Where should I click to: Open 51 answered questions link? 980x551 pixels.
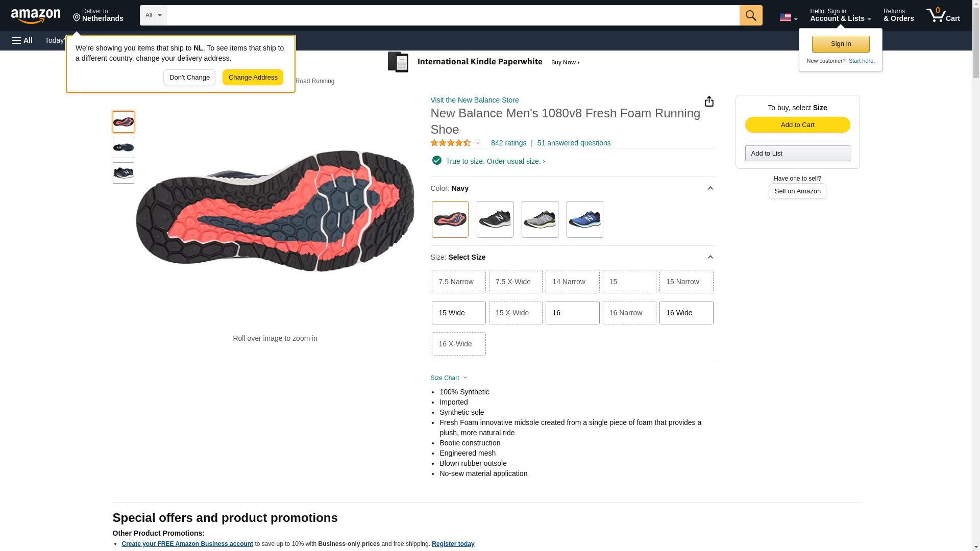click(x=574, y=143)
